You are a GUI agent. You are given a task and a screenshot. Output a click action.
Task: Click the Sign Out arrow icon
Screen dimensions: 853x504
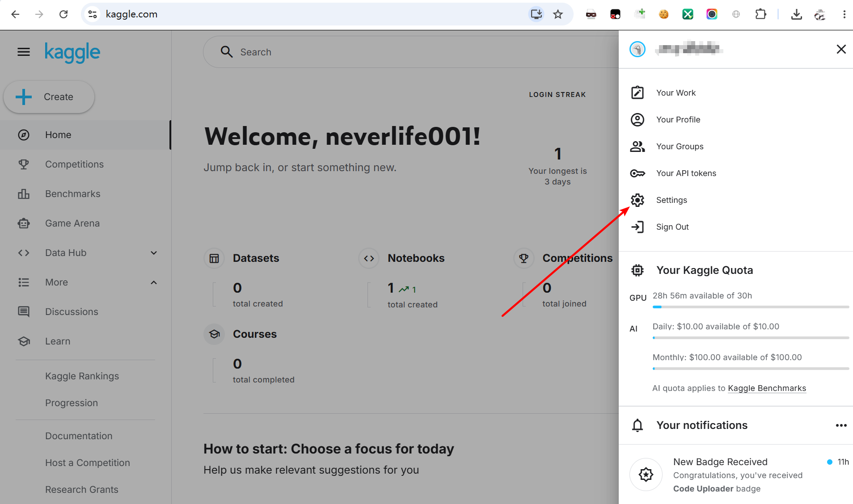[638, 227]
